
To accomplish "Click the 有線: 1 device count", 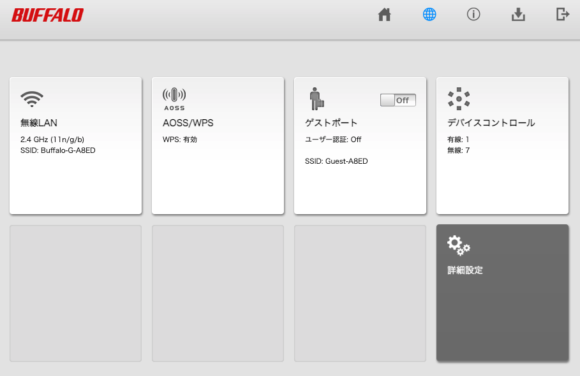I will (x=458, y=140).
